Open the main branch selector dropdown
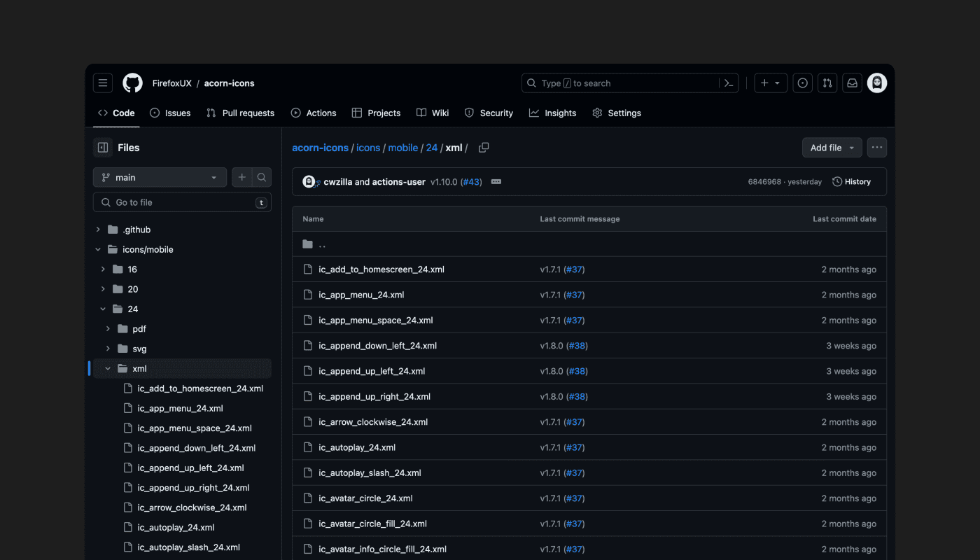980x560 pixels. [160, 177]
